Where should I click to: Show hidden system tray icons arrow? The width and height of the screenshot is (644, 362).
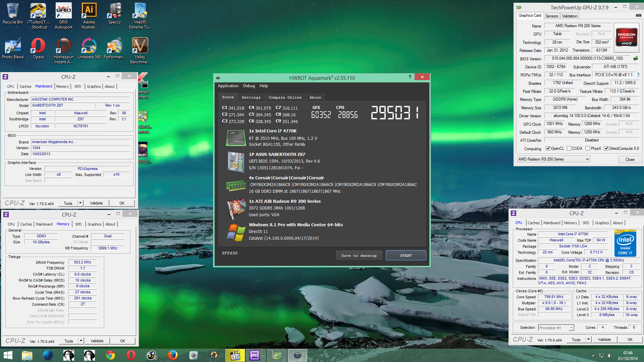[x=593, y=356]
